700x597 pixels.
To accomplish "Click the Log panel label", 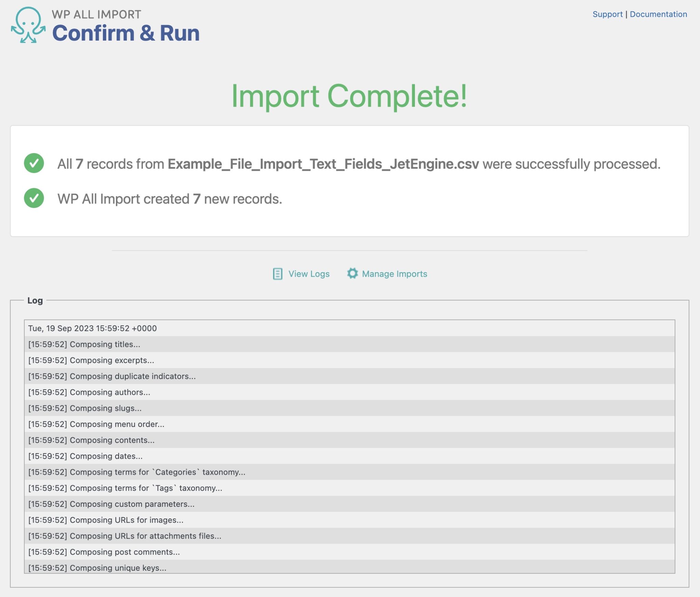I will tap(35, 301).
